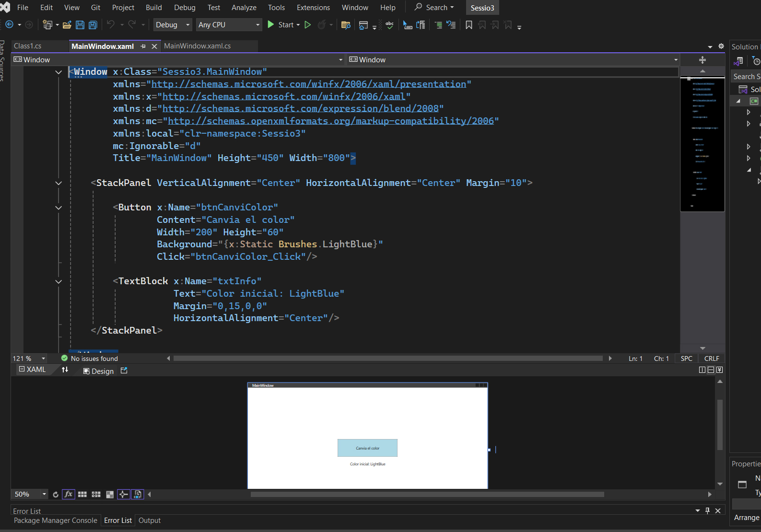Open the Any CPU platform dropdown
Image resolution: width=761 pixels, height=532 pixels.
(229, 25)
